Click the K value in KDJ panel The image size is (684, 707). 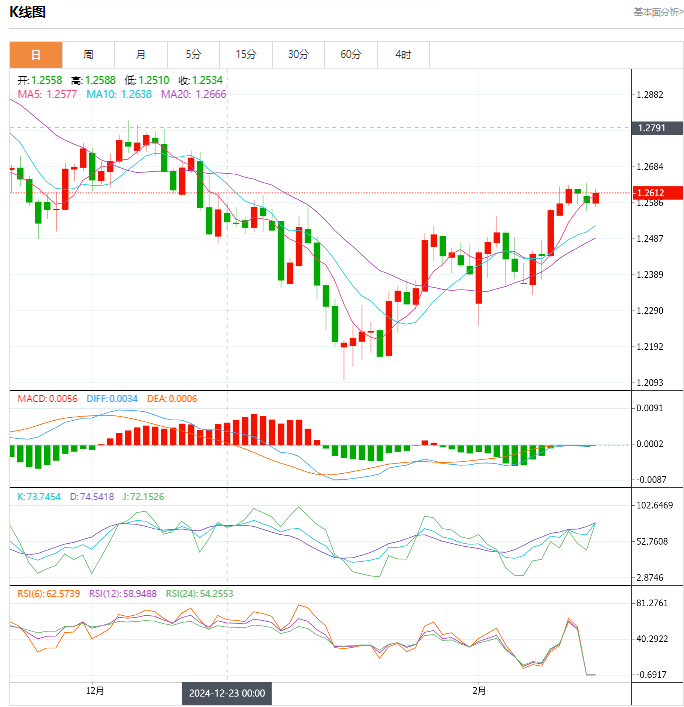39,496
